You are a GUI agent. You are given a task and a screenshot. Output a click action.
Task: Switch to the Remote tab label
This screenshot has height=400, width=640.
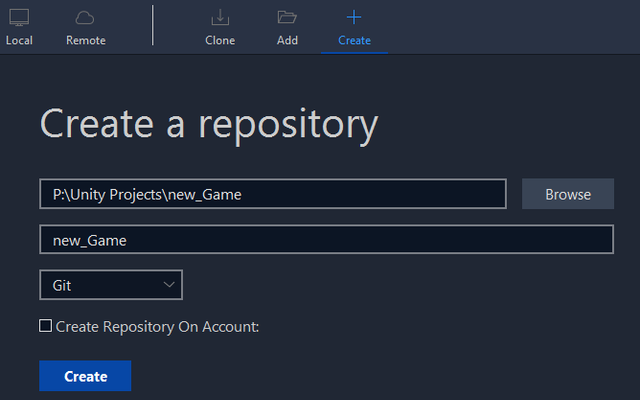(86, 40)
